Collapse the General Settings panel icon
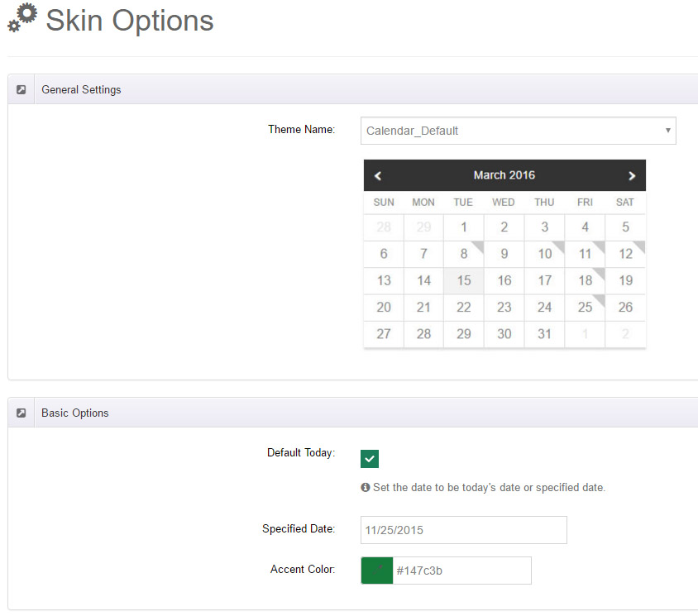This screenshot has width=698, height=616. point(21,89)
